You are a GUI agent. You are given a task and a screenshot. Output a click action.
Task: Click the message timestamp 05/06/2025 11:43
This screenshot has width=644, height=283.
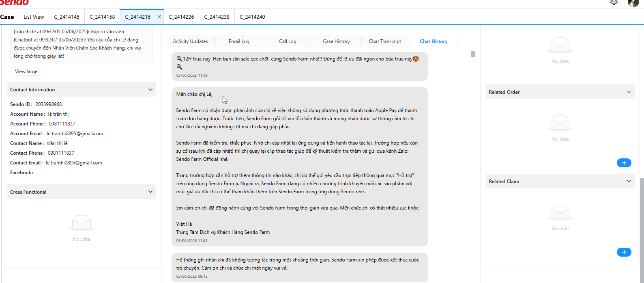(x=192, y=241)
